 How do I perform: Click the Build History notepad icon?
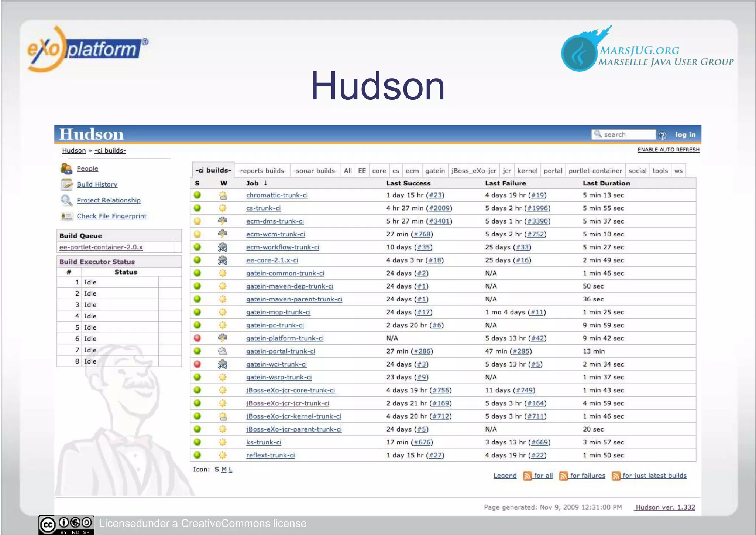[x=66, y=184]
